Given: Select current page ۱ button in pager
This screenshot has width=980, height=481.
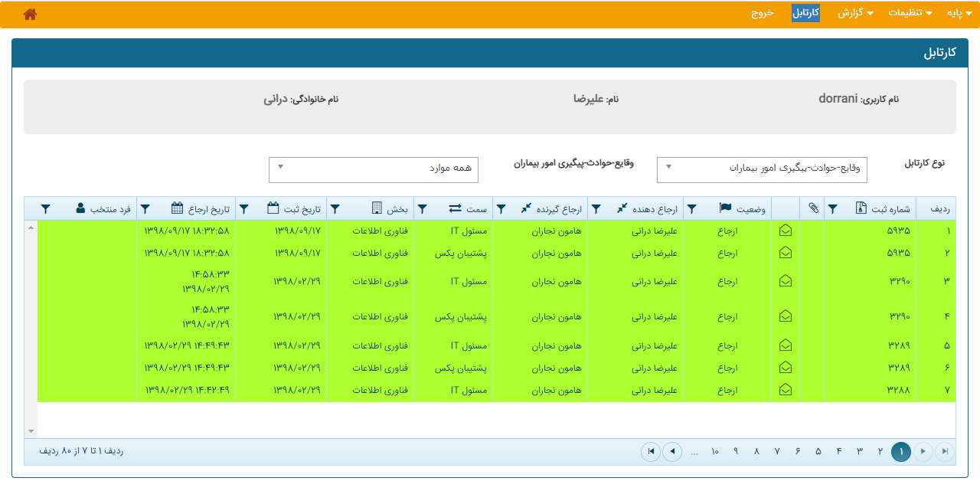Looking at the screenshot, I should pyautogui.click(x=901, y=452).
